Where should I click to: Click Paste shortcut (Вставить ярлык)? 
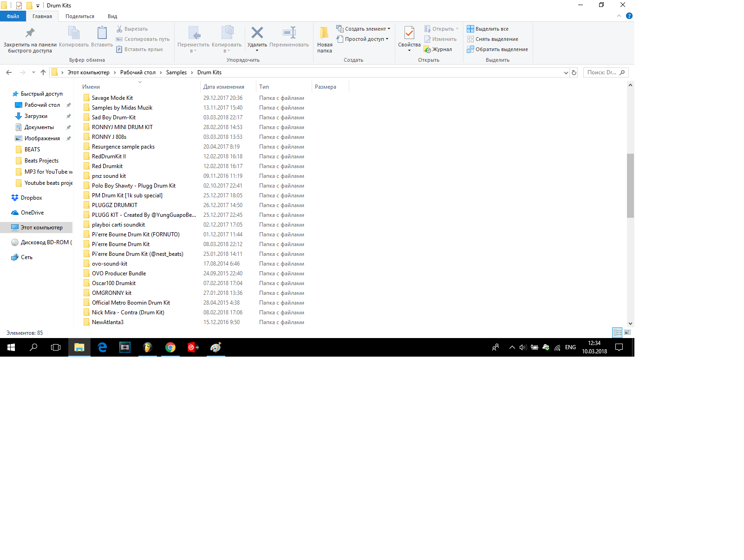pyautogui.click(x=139, y=49)
